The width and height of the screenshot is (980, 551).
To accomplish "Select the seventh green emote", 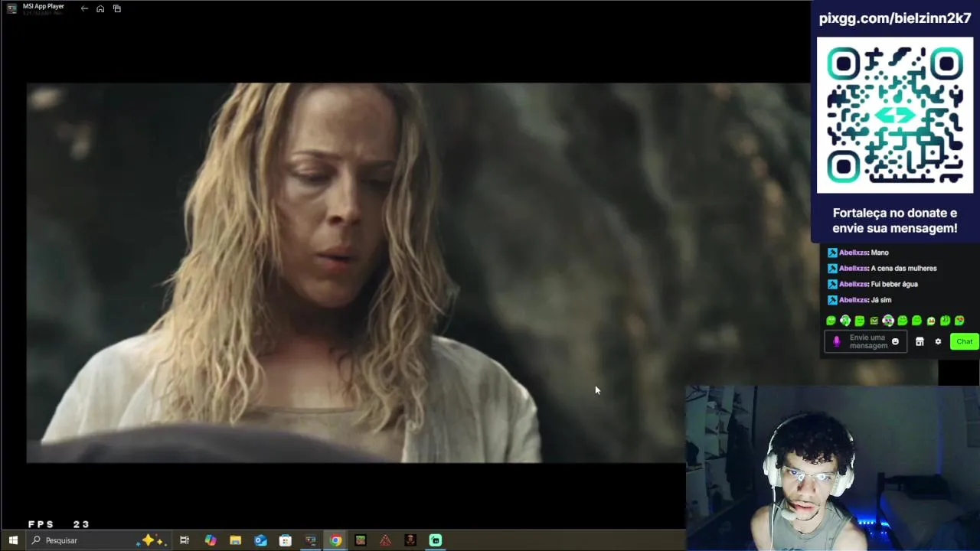I will tap(916, 321).
